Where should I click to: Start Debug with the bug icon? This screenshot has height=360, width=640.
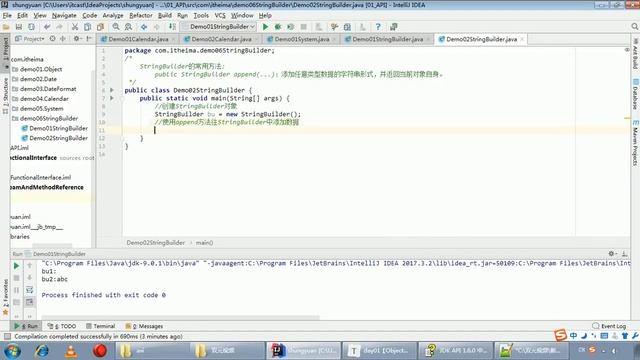pos(278,27)
